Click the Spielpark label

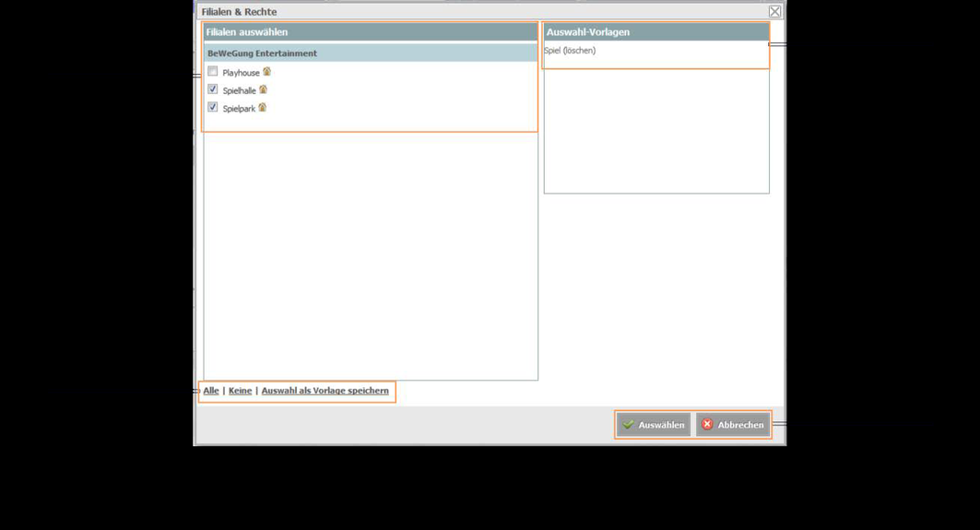click(x=239, y=109)
